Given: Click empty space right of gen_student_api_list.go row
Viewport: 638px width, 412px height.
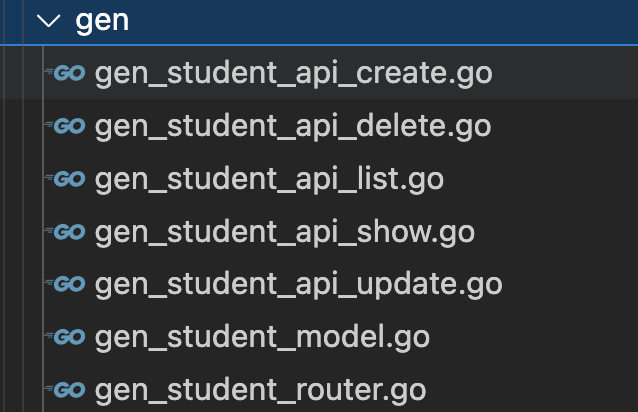Looking at the screenshot, I should (541, 179).
